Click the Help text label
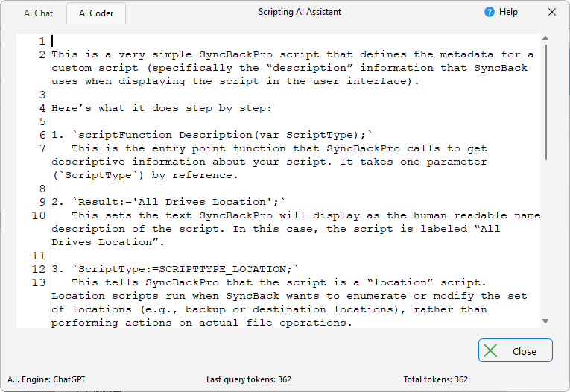 508,12
